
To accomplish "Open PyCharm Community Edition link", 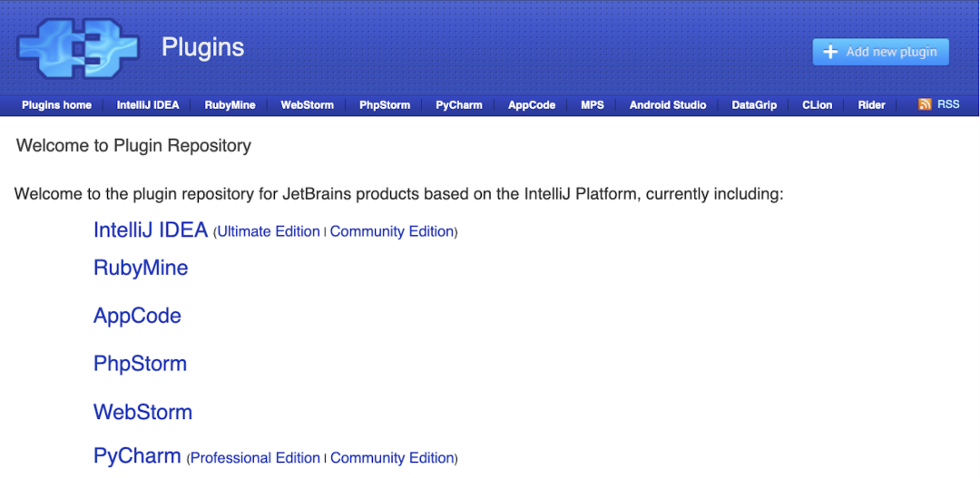I will (x=391, y=458).
